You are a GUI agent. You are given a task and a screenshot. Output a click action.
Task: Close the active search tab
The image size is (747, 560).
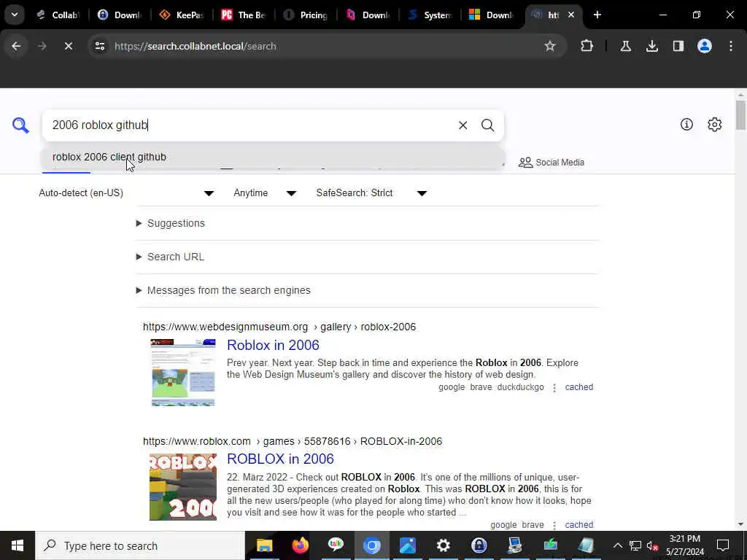pyautogui.click(x=571, y=15)
